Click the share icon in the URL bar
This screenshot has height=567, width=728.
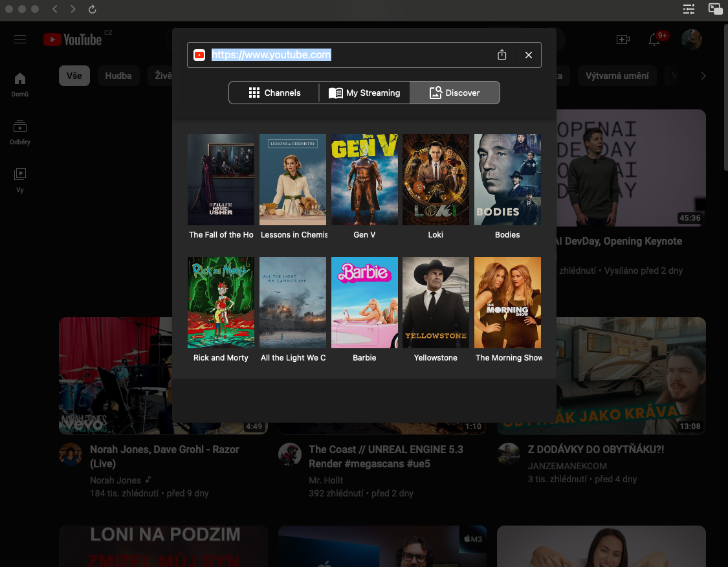pos(502,55)
